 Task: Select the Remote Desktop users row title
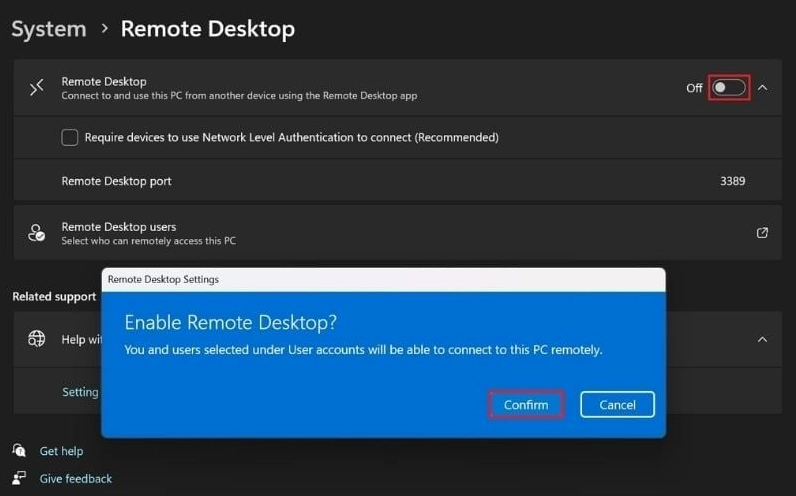click(x=119, y=226)
